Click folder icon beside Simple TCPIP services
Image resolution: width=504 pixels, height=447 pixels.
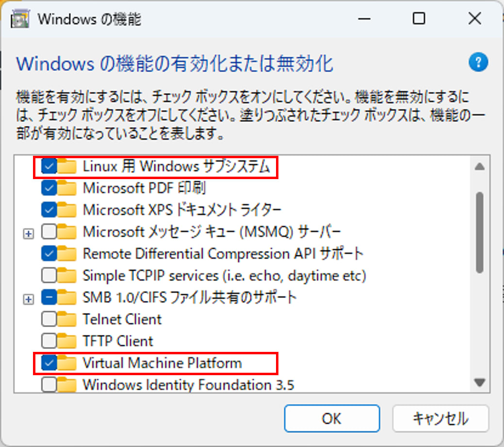pyautogui.click(x=67, y=276)
